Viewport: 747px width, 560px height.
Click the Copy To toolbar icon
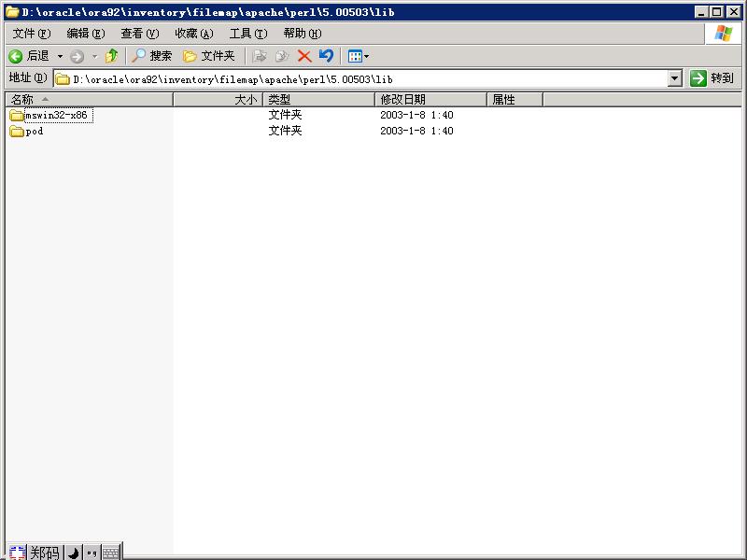[x=282, y=56]
